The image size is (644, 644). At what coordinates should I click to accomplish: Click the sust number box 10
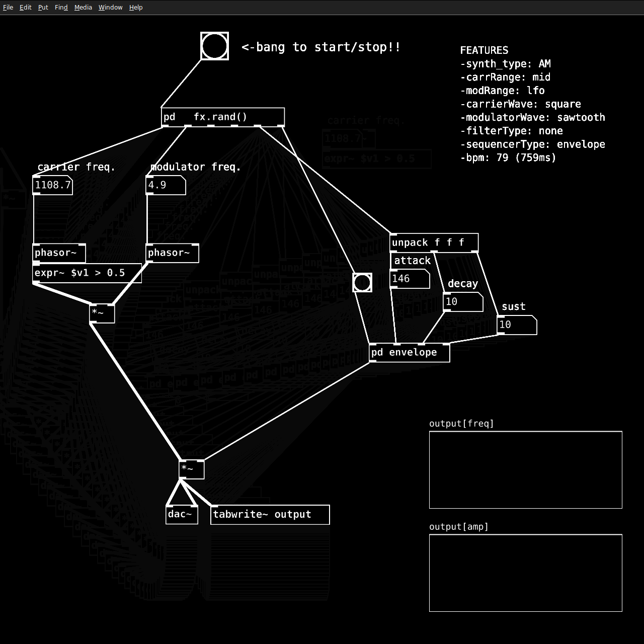click(517, 325)
